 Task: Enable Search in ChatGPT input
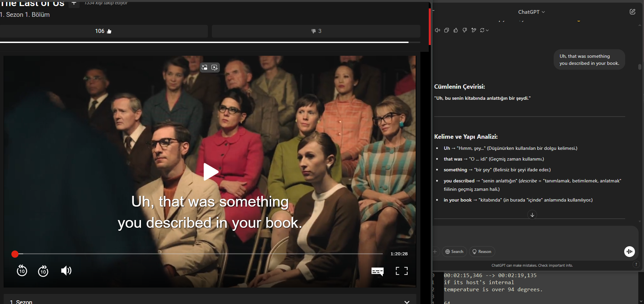coord(454,252)
